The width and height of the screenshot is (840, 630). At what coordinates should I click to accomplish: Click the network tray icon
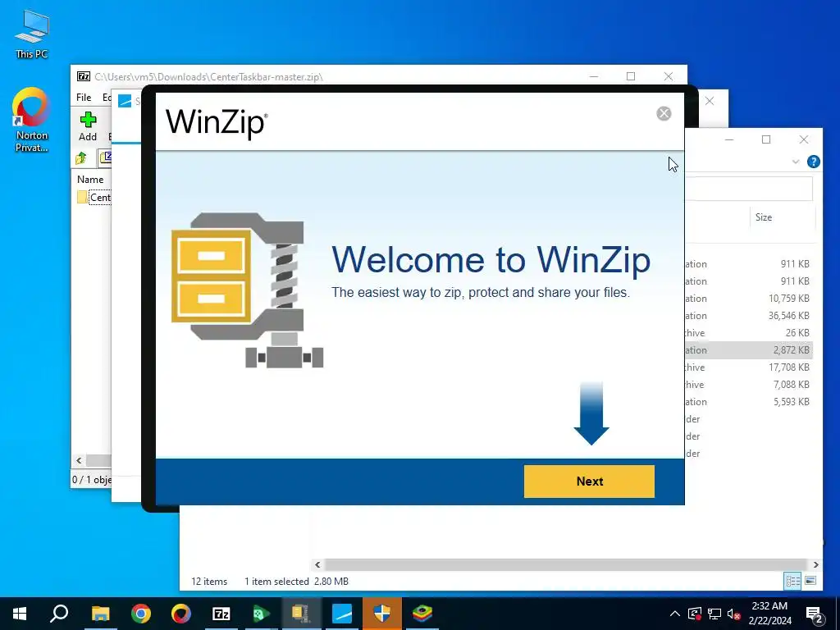click(x=714, y=614)
